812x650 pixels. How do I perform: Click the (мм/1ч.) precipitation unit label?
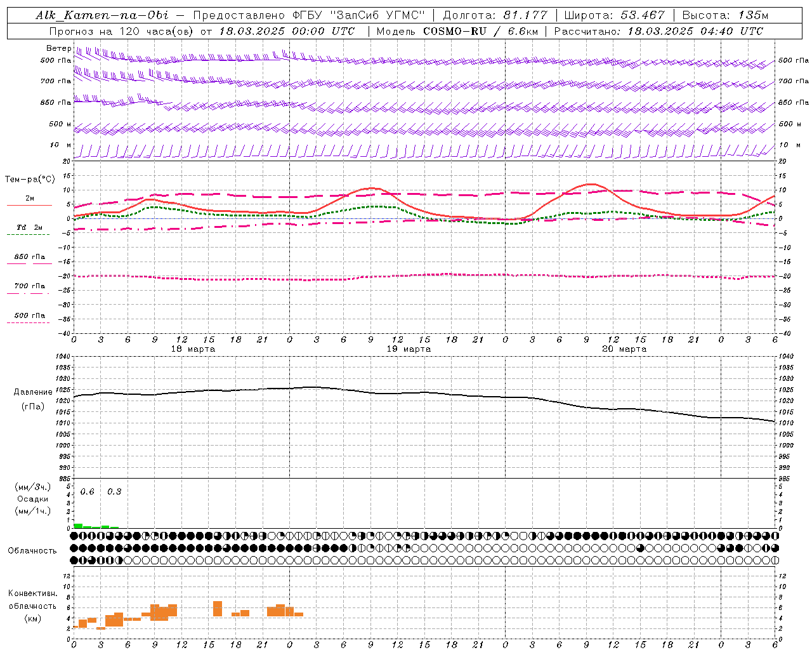[33, 511]
